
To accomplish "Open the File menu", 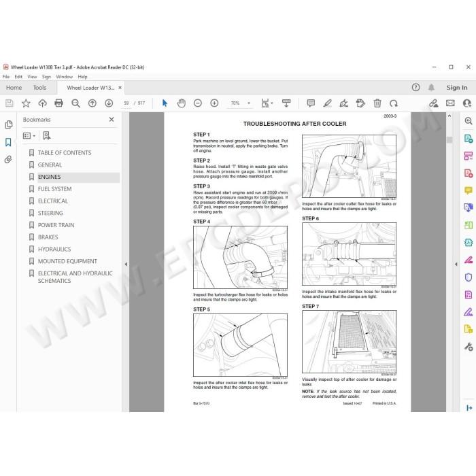I will 6,77.
